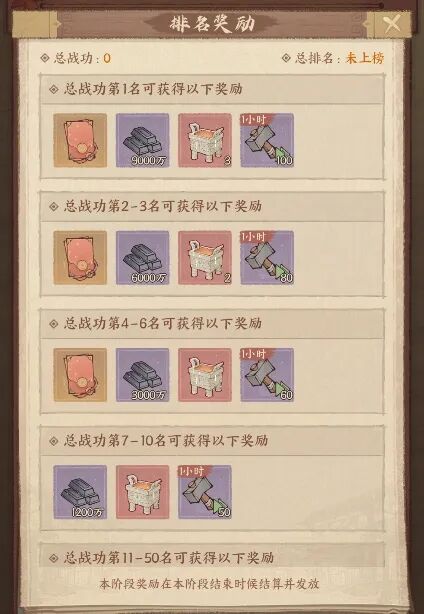This screenshot has height=614, width=424.
Task: Select the 1-hour hammer with quantity 60
Action: tap(267, 375)
